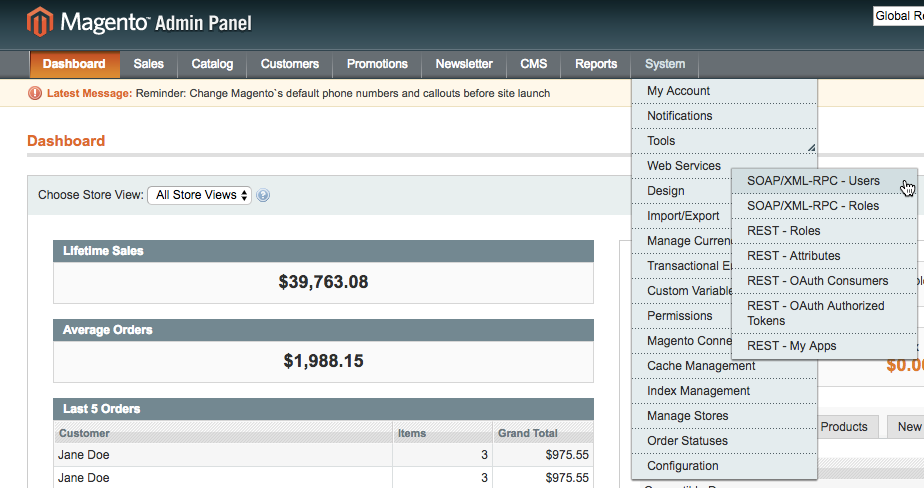Select Design in System menu
Screen dimensions: 924x488
[681, 191]
